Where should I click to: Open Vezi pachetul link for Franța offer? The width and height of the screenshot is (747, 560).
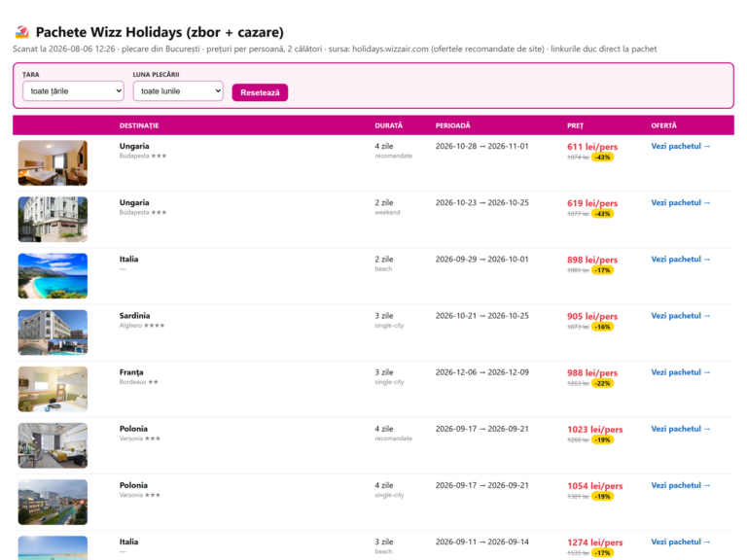pos(681,372)
